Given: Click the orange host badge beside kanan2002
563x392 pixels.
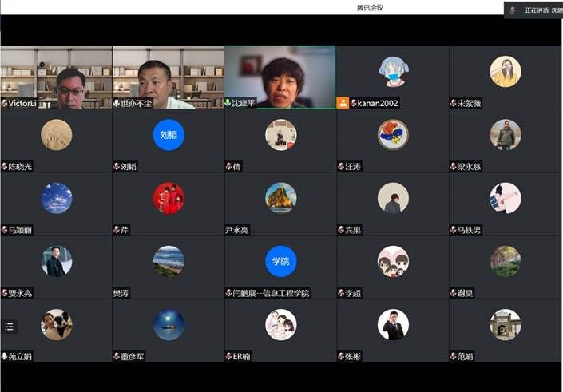Looking at the screenshot, I should 343,103.
